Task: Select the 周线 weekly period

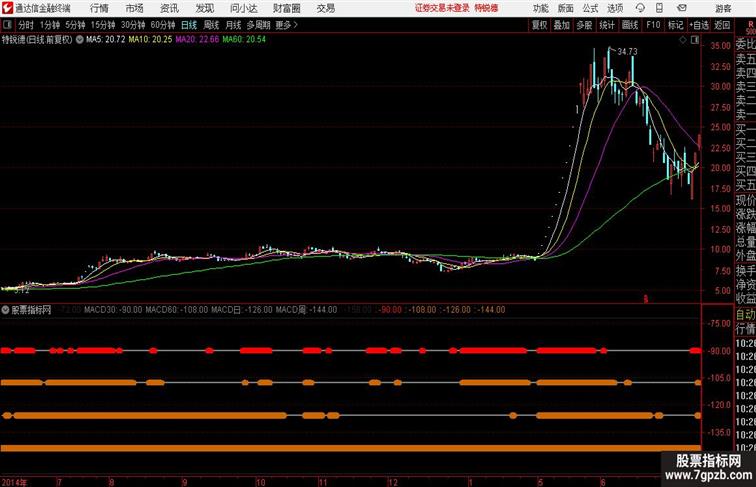Action: [211, 25]
